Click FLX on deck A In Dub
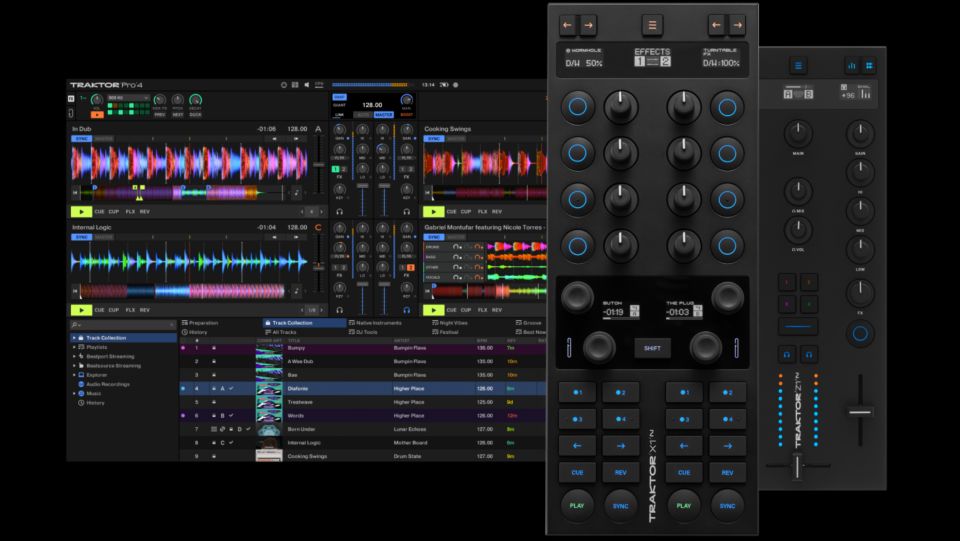 point(130,212)
